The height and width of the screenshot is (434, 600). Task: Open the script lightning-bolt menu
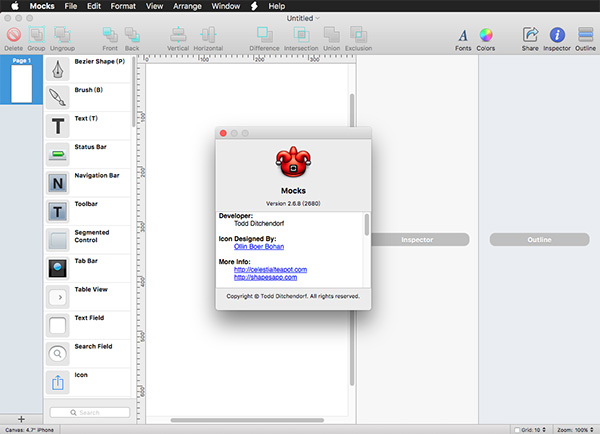pyautogui.click(x=254, y=6)
